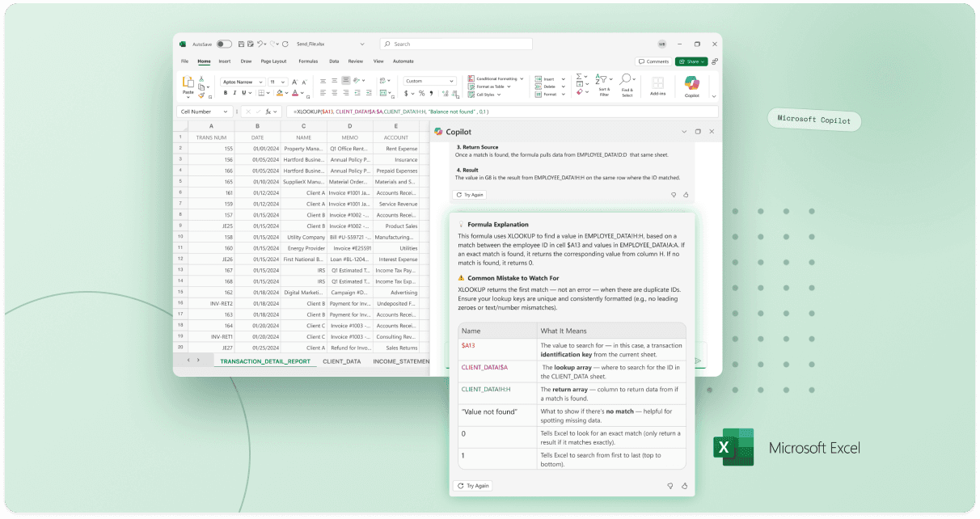The width and height of the screenshot is (980, 519).
Task: Click the Comma Style icon
Action: pyautogui.click(x=431, y=93)
